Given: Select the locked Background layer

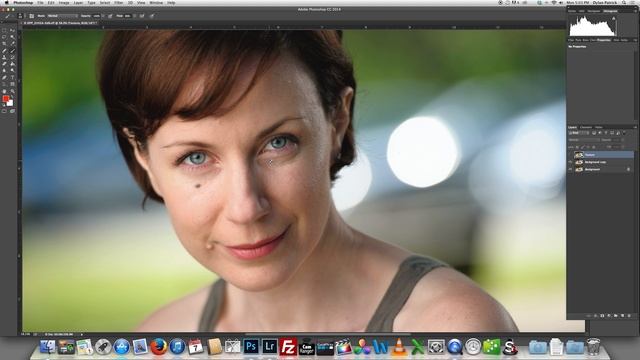Looking at the screenshot, I should click(601, 169).
